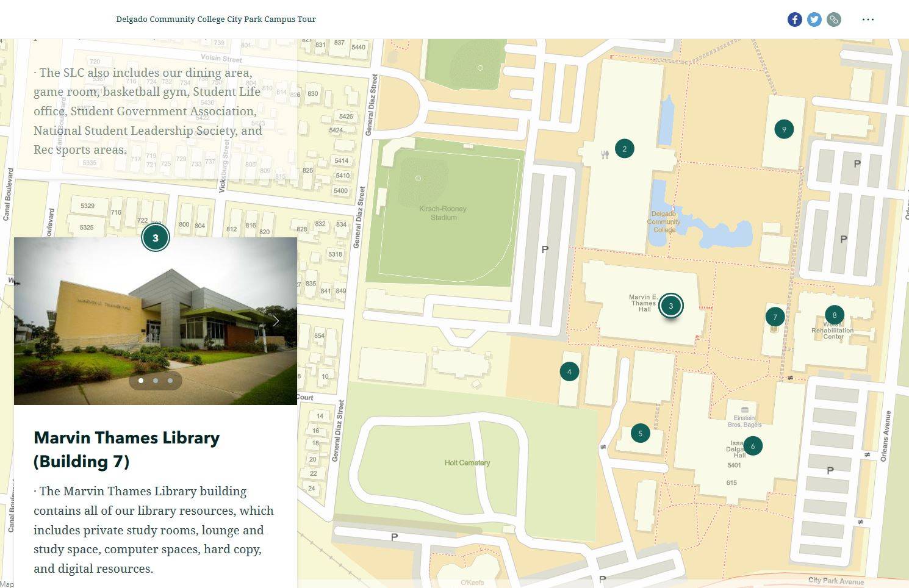
Task: Click the Kirsch-Rooney Stadium label
Action: 444,213
